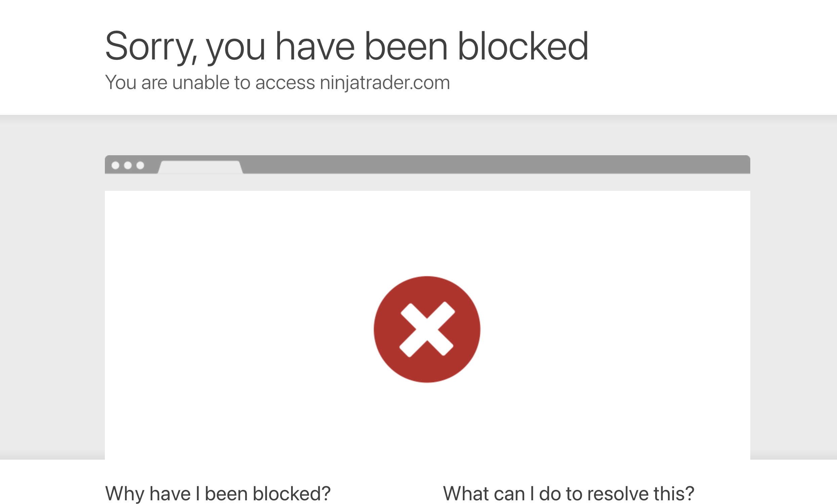Click the "You are unable to access" subtitle
837x504 pixels.
[x=210, y=83]
